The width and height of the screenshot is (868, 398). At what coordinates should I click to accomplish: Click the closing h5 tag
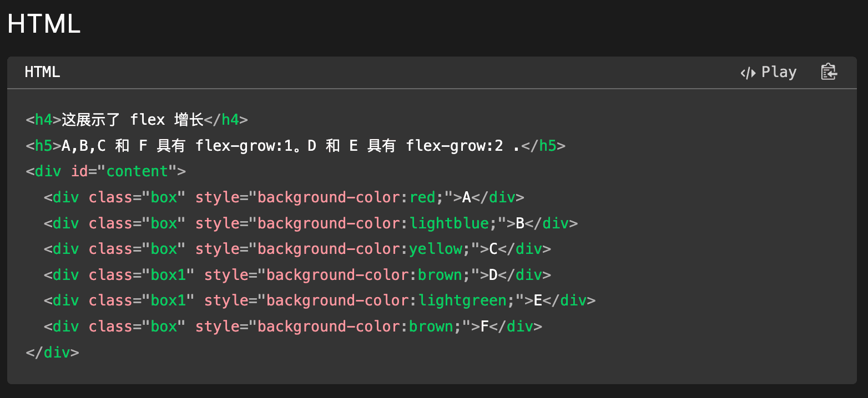coord(543,146)
